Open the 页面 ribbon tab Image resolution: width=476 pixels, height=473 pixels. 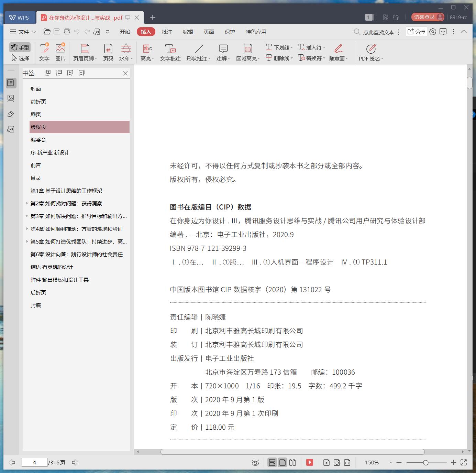click(x=209, y=32)
